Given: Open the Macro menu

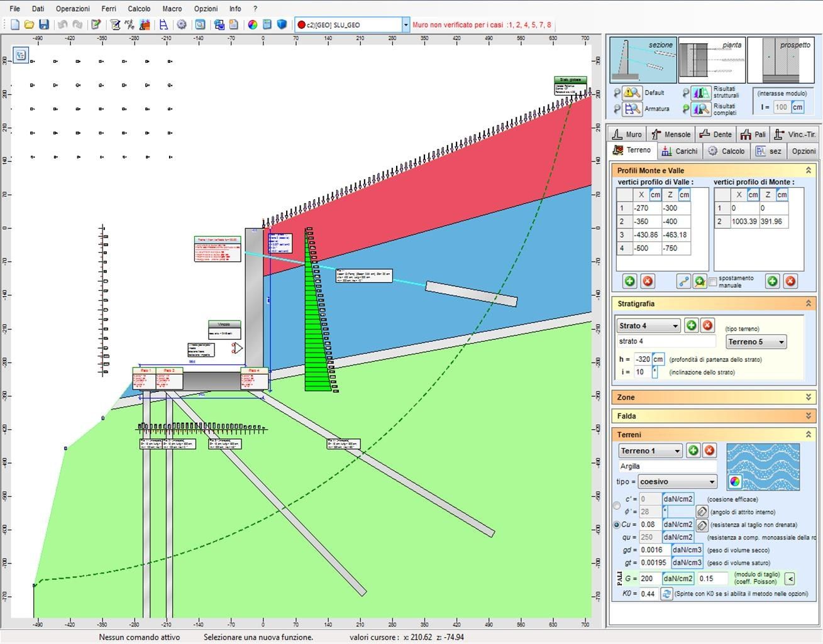Looking at the screenshot, I should [172, 9].
